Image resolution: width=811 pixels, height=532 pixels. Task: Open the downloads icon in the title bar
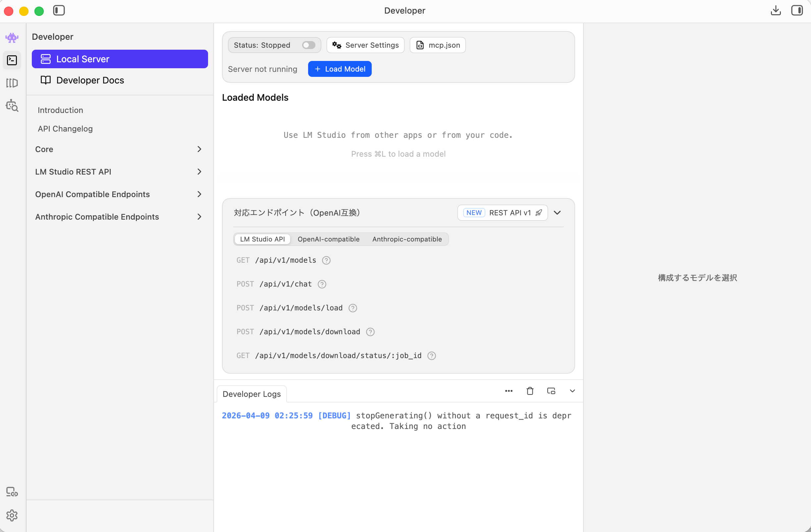coord(776,11)
